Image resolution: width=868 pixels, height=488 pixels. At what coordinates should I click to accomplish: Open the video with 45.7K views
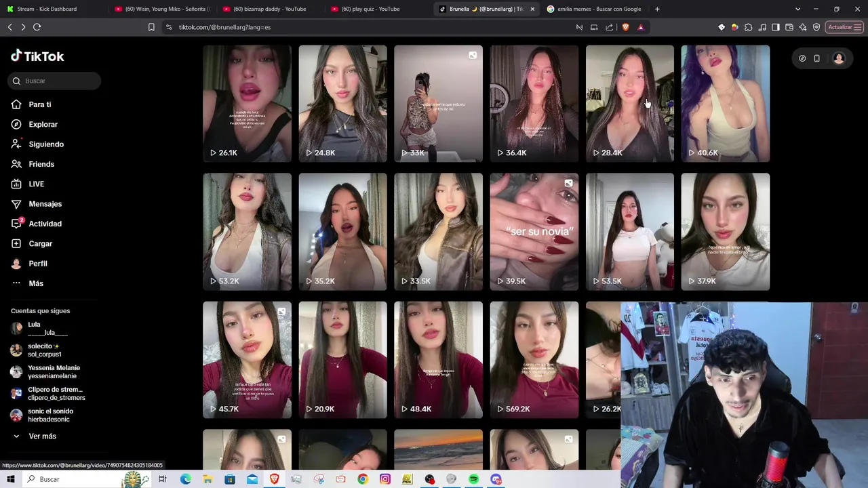tap(247, 360)
